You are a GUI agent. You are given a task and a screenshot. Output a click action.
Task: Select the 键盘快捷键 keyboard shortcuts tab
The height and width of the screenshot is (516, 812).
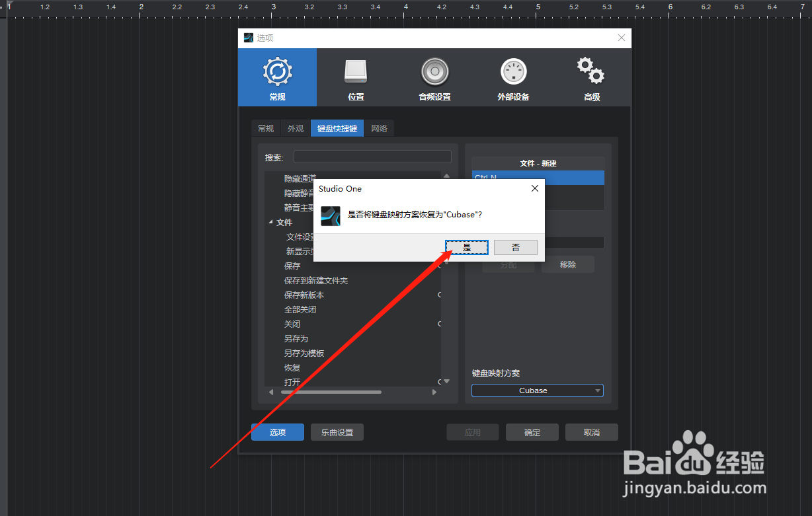(x=337, y=129)
